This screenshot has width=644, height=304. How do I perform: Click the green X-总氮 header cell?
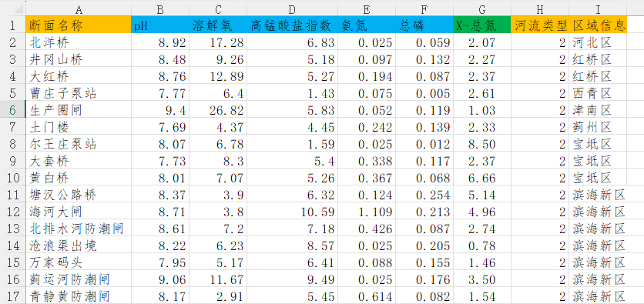click(482, 25)
